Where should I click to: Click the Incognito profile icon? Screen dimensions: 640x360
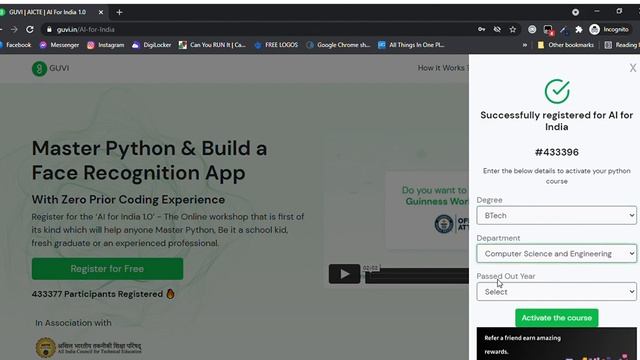point(609,29)
